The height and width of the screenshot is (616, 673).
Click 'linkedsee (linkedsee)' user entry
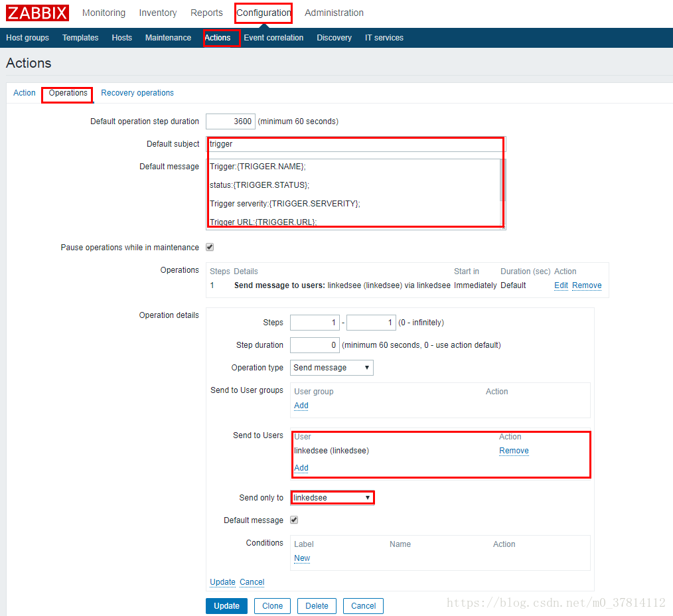coord(331,451)
